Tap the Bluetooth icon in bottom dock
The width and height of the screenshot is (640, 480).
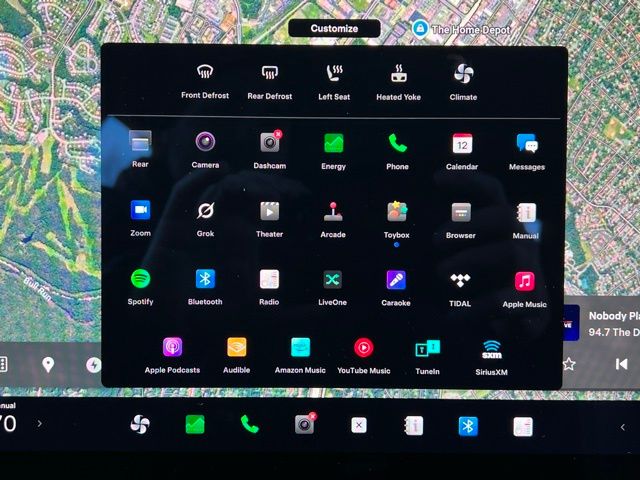pyautogui.click(x=467, y=426)
